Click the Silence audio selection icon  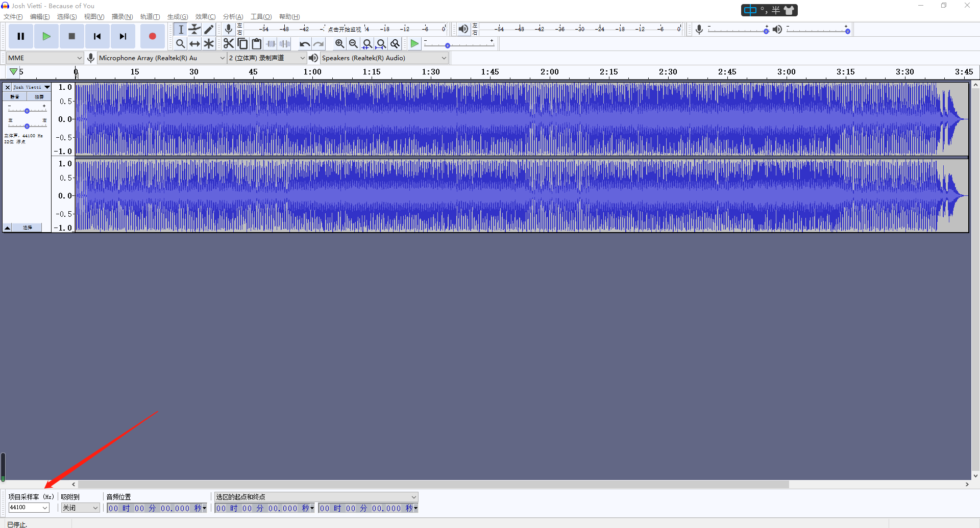(285, 44)
